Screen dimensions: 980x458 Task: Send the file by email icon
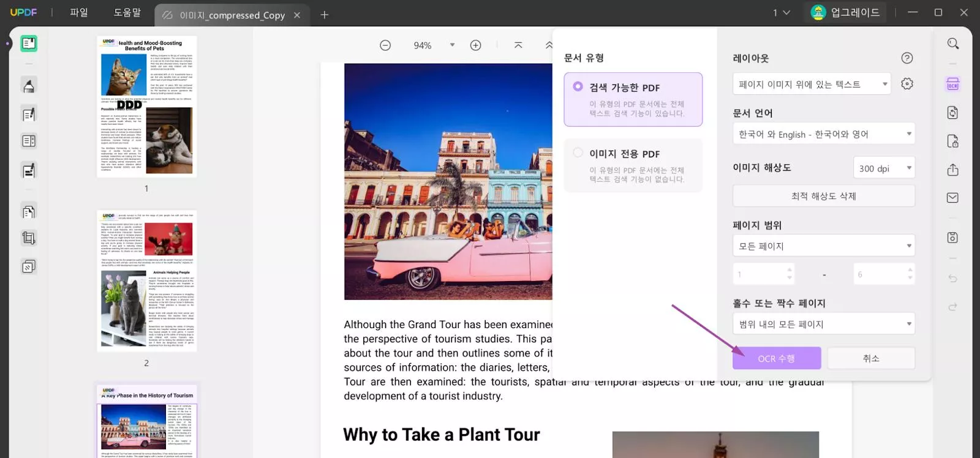953,198
